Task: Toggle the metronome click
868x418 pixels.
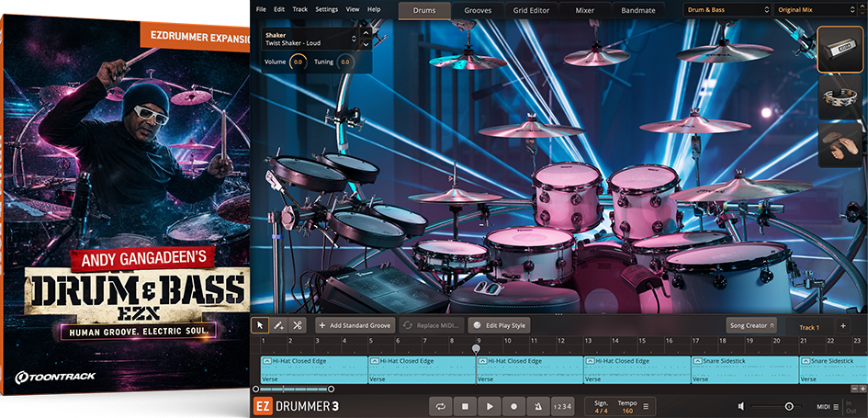Action: [538, 406]
